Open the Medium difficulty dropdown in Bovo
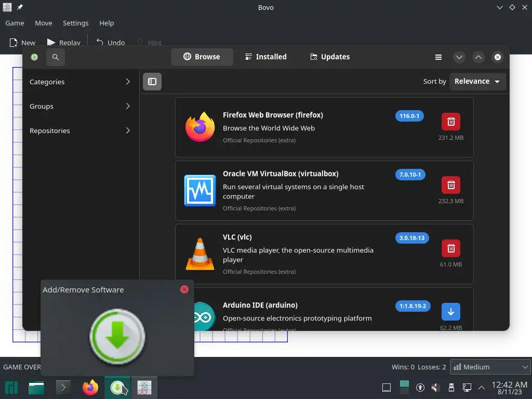532x399 pixels. coord(489,367)
